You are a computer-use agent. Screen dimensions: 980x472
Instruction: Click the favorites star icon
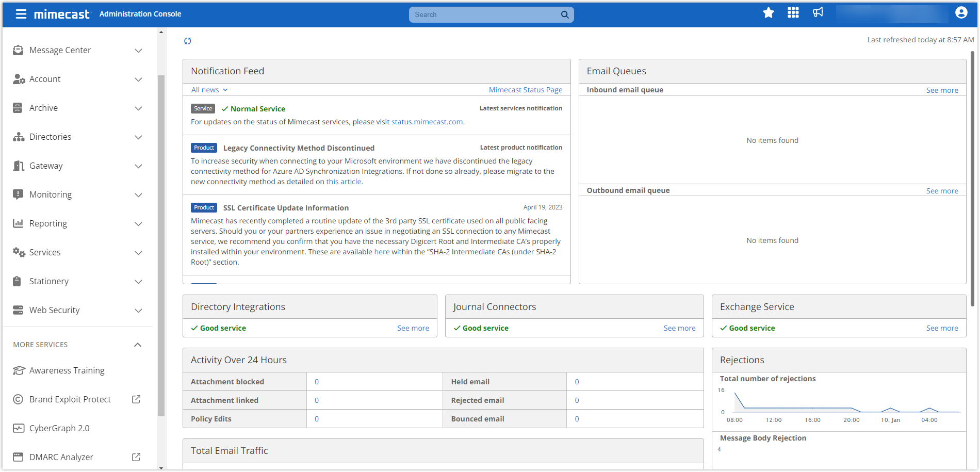(768, 13)
